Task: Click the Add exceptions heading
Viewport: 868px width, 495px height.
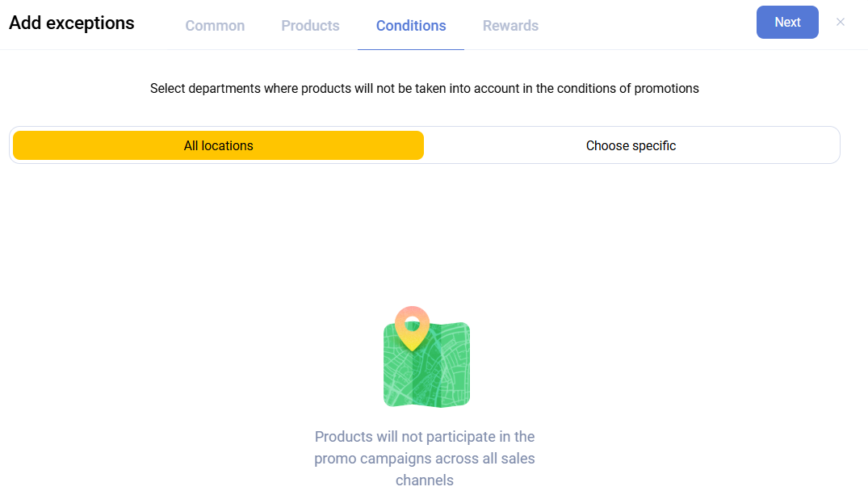Action: pyautogui.click(x=72, y=23)
